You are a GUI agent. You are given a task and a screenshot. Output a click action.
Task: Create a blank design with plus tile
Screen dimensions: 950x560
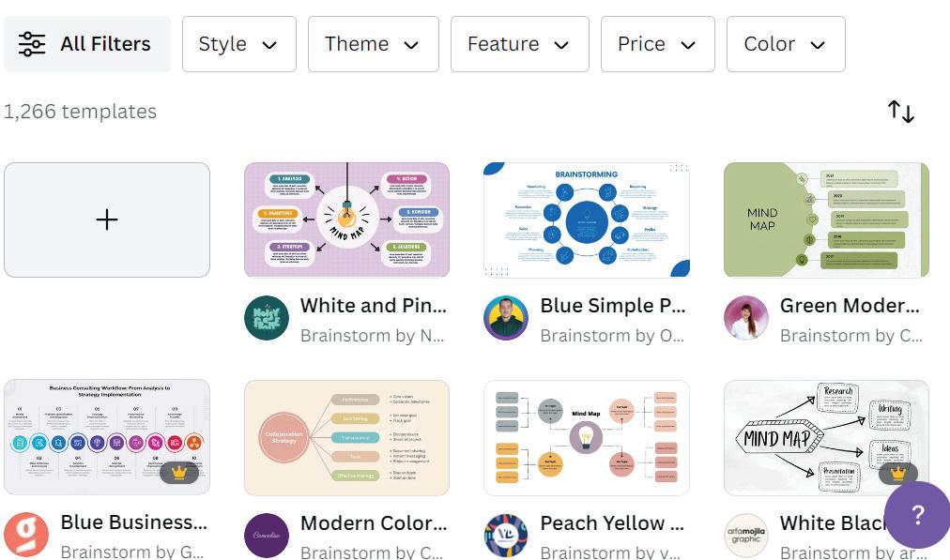107,219
